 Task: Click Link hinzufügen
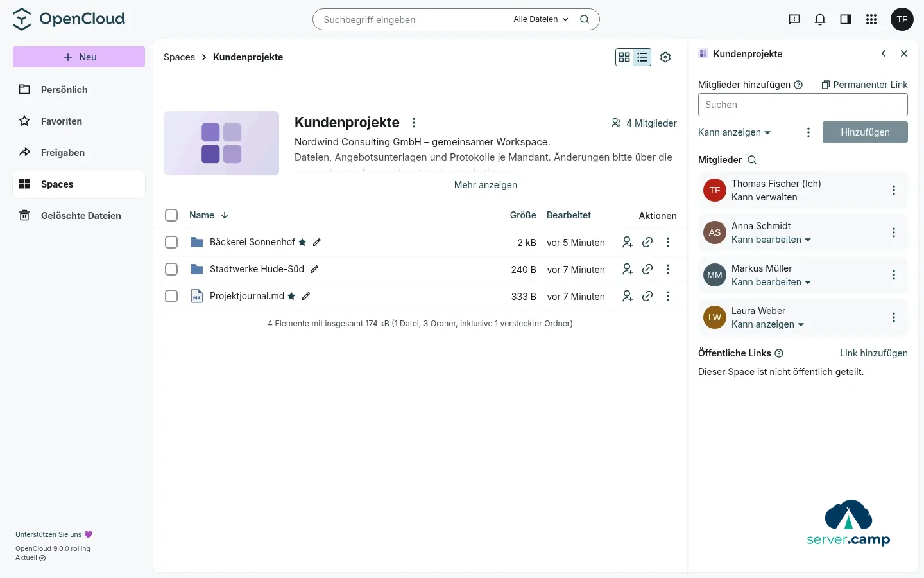pyautogui.click(x=874, y=353)
